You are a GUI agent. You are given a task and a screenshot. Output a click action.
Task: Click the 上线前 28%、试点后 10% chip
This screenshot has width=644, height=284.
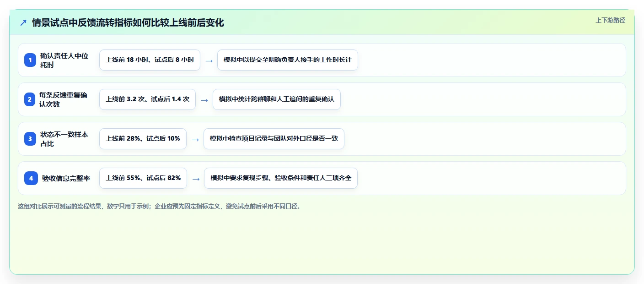(143, 139)
